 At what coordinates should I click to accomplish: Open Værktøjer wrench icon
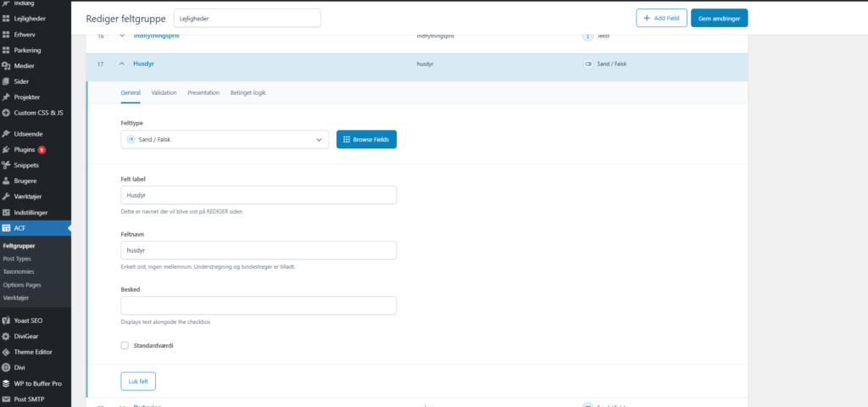tap(6, 197)
